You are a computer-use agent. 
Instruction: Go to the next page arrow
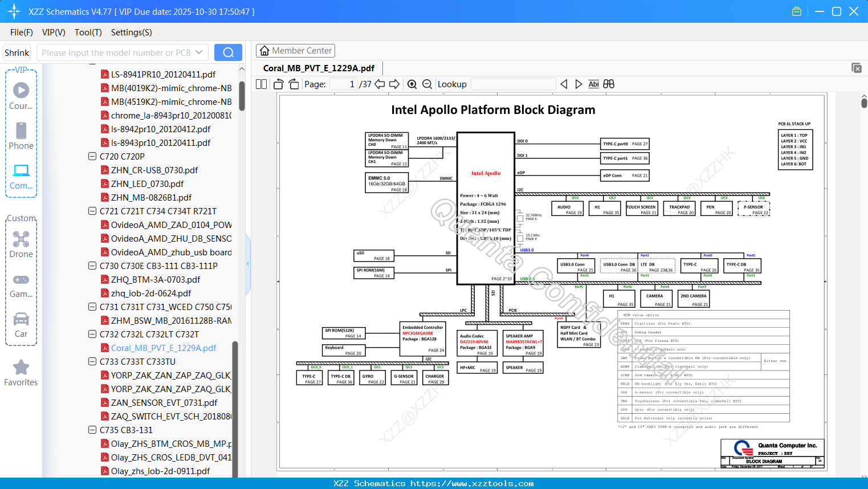(394, 84)
